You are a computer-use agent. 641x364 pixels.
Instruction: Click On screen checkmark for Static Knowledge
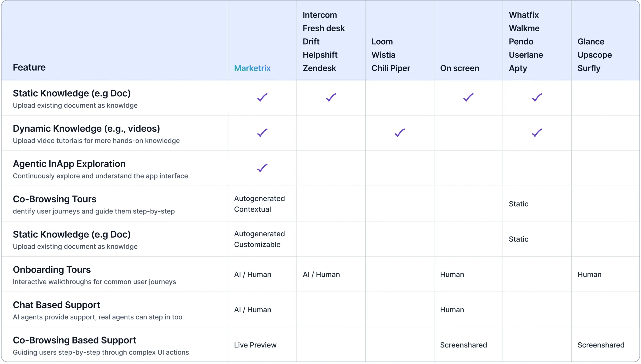pyautogui.click(x=468, y=97)
